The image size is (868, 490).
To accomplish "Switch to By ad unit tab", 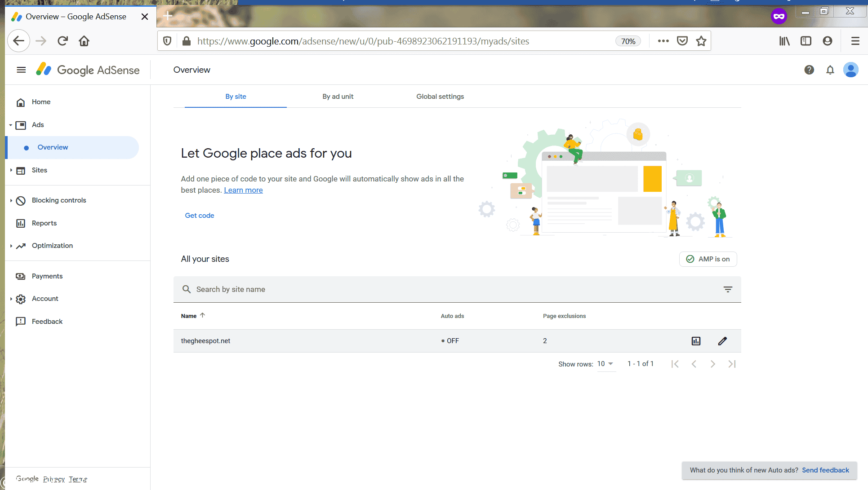I will coord(338,97).
